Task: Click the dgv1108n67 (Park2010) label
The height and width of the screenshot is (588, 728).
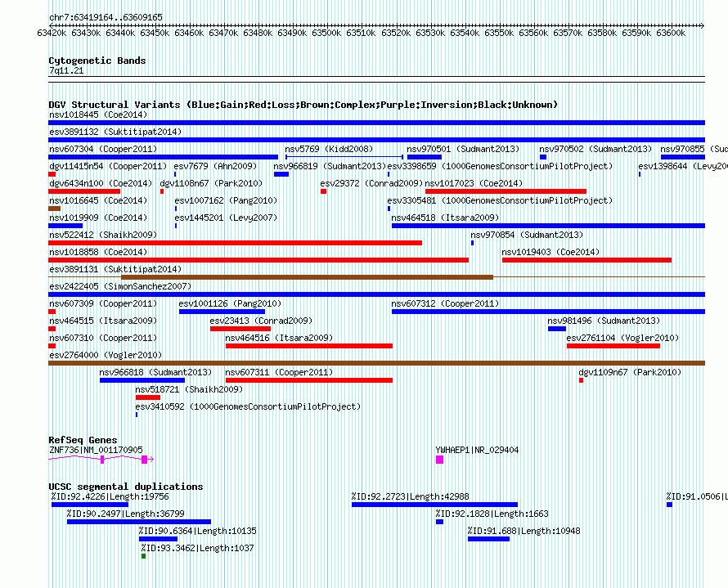Action: (211, 183)
